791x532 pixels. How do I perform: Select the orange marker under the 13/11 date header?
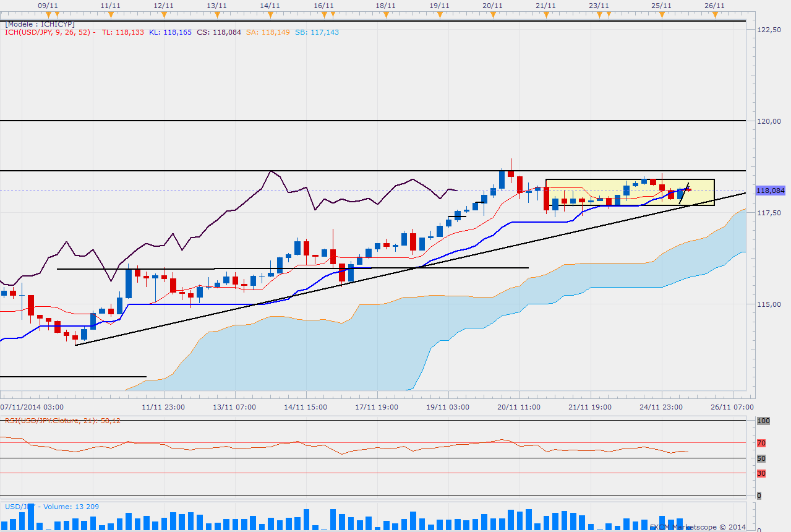(217, 14)
